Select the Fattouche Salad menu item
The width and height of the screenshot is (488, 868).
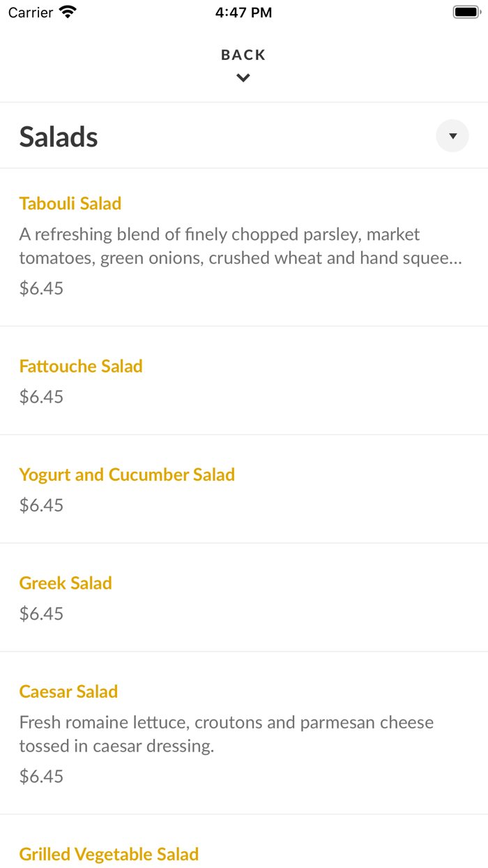pyautogui.click(x=81, y=366)
